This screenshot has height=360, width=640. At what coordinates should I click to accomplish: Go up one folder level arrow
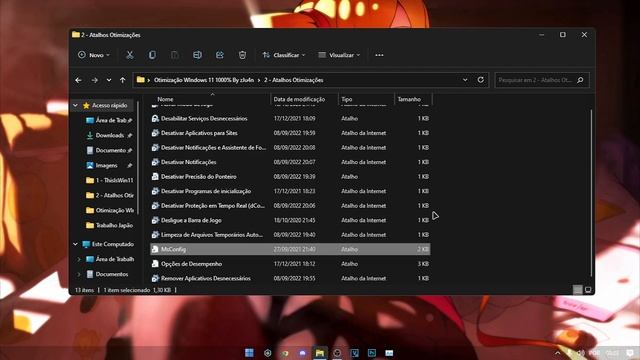pyautogui.click(x=123, y=80)
